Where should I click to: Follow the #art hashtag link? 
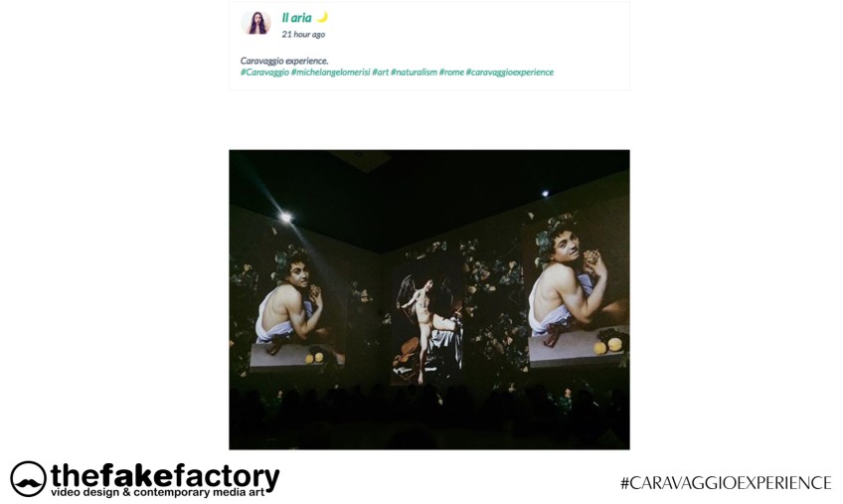(x=380, y=73)
